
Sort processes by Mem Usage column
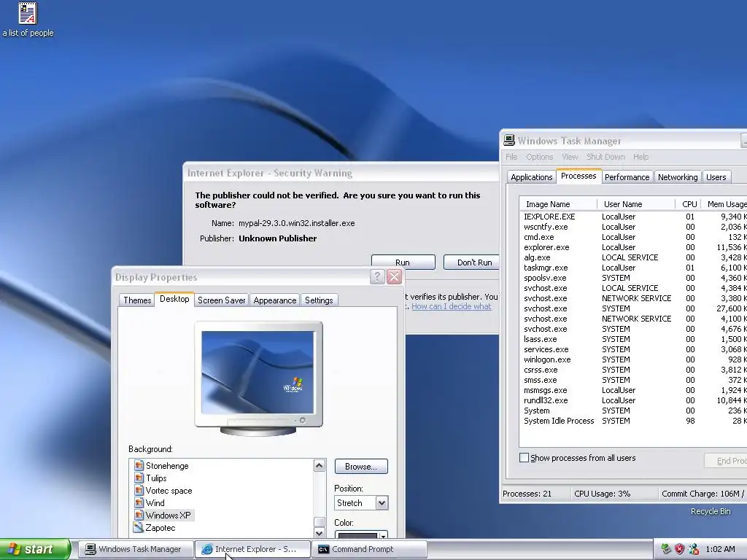pos(724,204)
